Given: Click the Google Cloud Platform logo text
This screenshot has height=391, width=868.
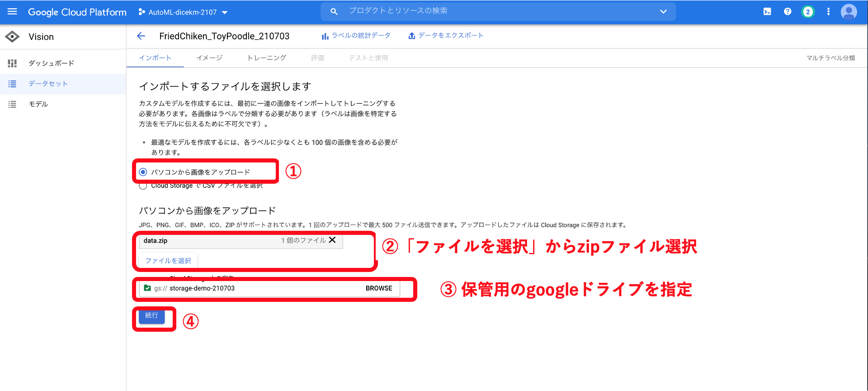Looking at the screenshot, I should pos(77,12).
